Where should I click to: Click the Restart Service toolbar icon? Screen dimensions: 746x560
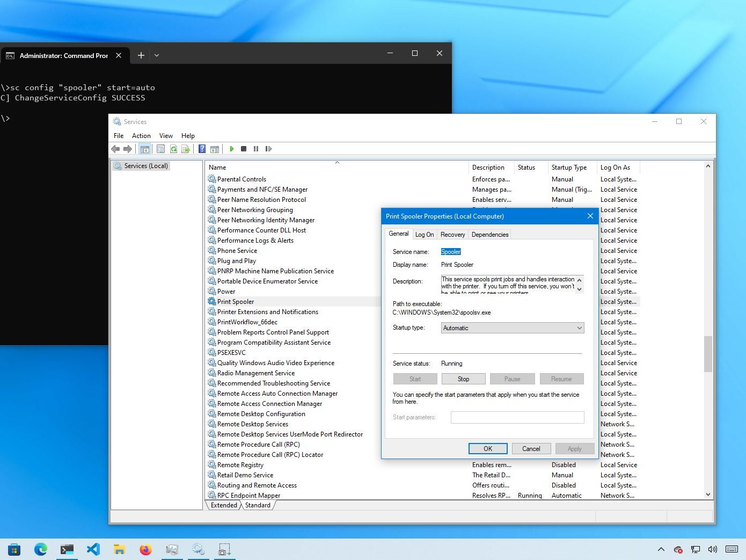pyautogui.click(x=268, y=149)
